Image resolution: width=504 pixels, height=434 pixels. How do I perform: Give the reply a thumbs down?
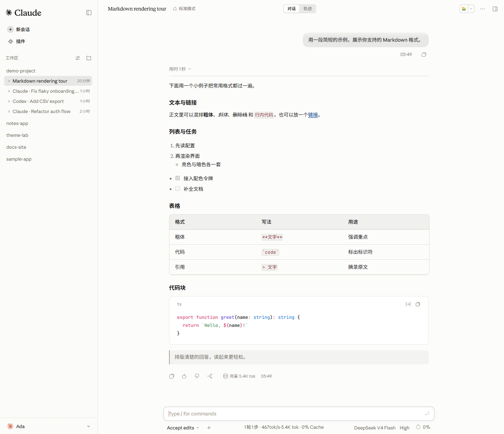[x=197, y=376]
